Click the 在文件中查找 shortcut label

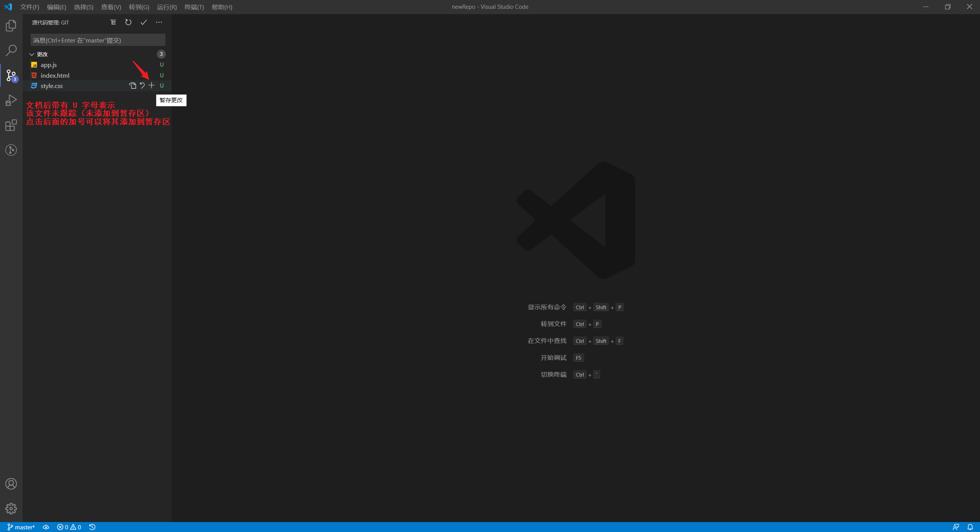[x=547, y=341]
